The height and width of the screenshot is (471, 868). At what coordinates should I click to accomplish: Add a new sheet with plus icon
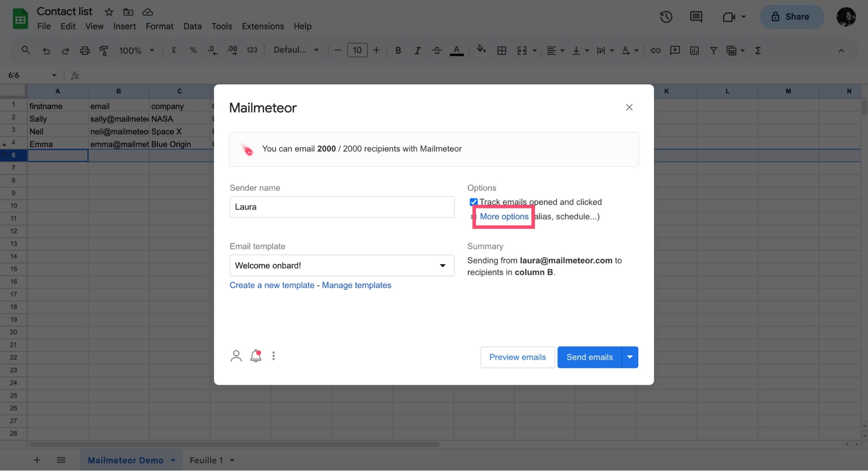click(37, 460)
